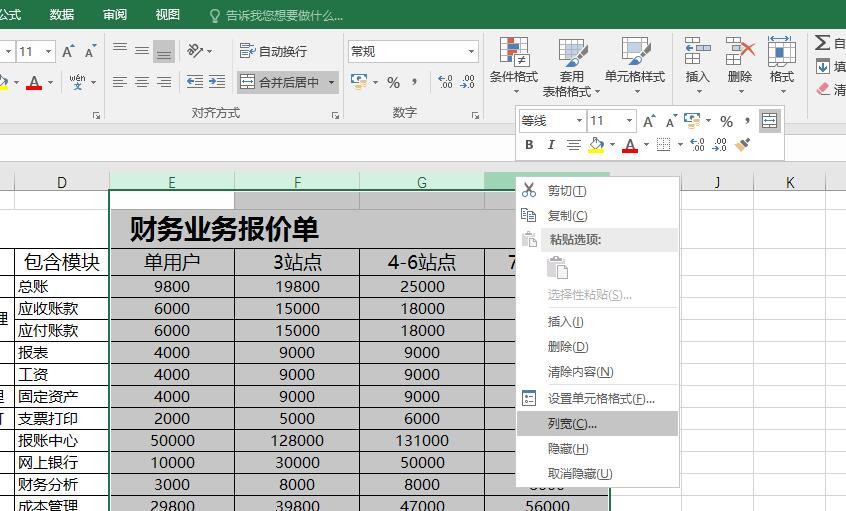Open the borders button in the mini toolbar
This screenshot has width=846, height=511.
point(664,145)
